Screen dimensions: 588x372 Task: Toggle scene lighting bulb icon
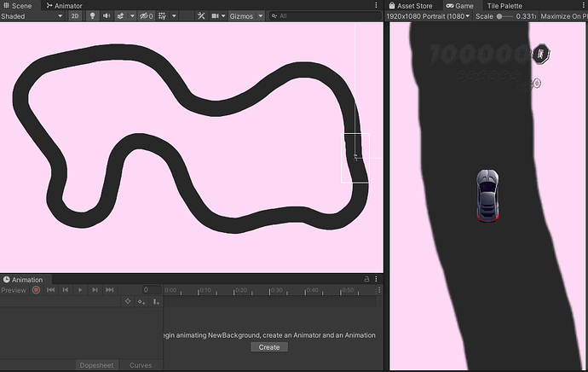click(92, 16)
